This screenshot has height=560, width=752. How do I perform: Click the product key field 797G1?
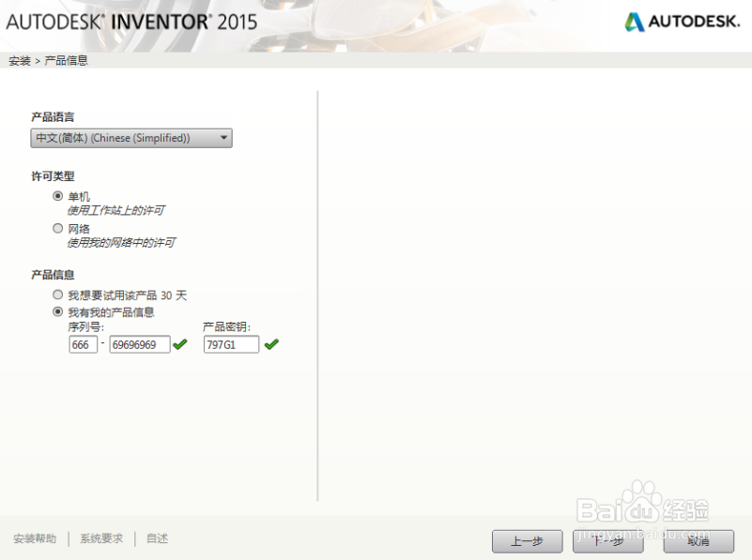coord(232,344)
